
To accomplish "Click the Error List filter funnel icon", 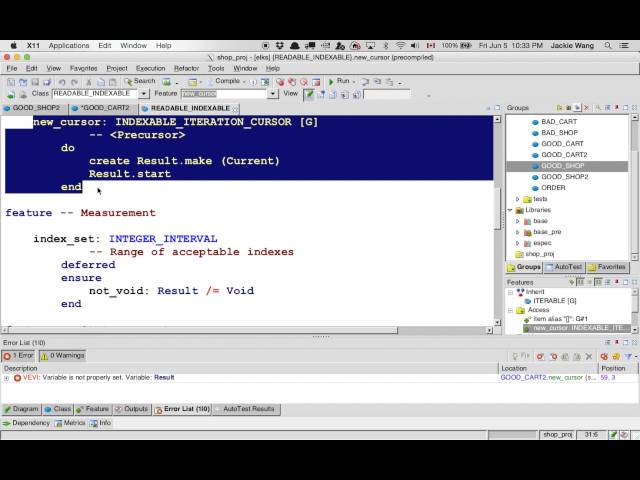I will tap(629, 356).
